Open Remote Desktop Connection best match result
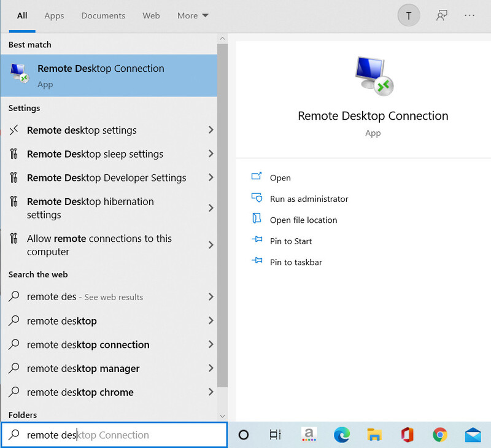Viewport: 491px width, 448px height. (x=109, y=75)
